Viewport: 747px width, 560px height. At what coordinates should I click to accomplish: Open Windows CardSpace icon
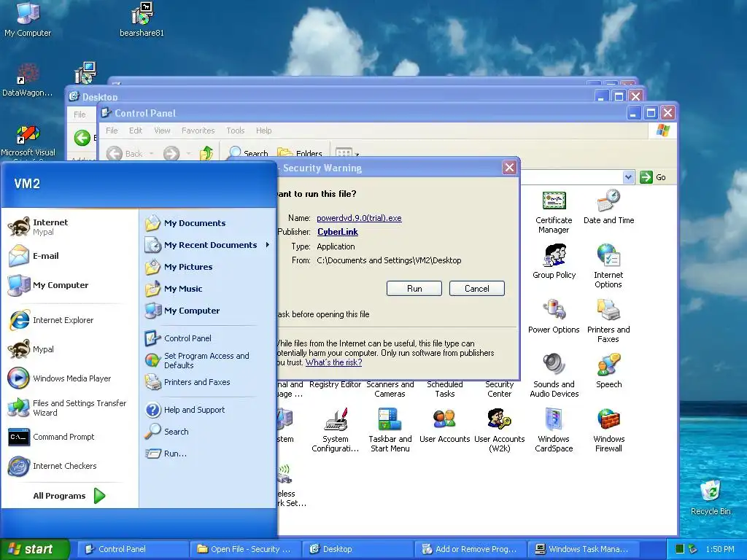tap(554, 430)
